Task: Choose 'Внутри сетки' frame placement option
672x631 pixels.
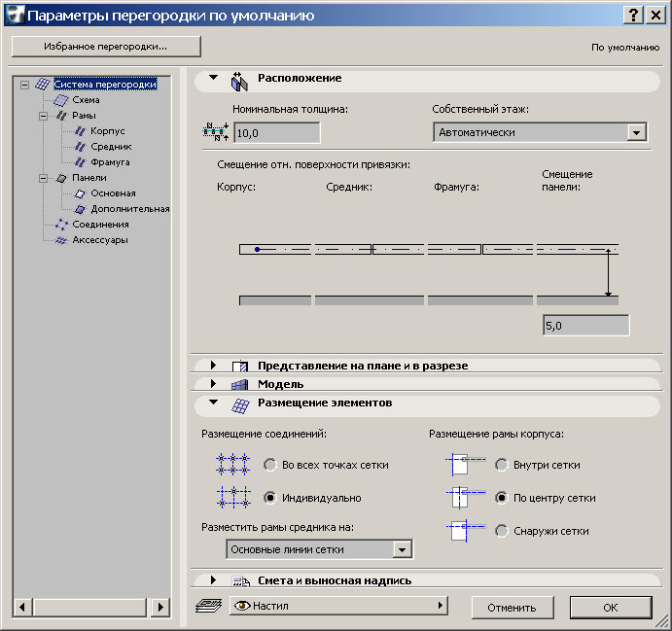Action: (x=502, y=465)
